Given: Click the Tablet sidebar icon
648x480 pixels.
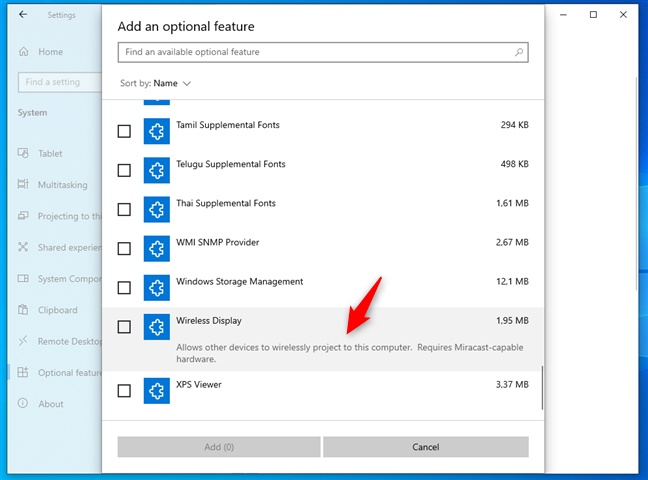Looking at the screenshot, I should click(x=23, y=153).
